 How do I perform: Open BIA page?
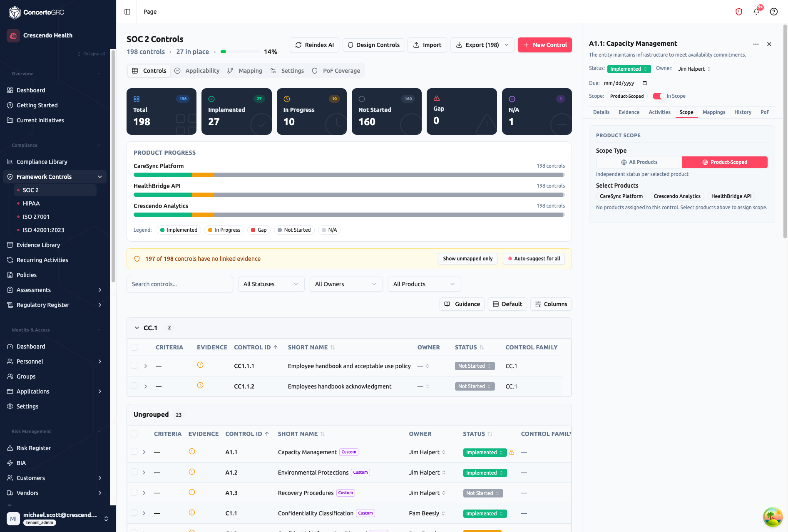coord(21,463)
